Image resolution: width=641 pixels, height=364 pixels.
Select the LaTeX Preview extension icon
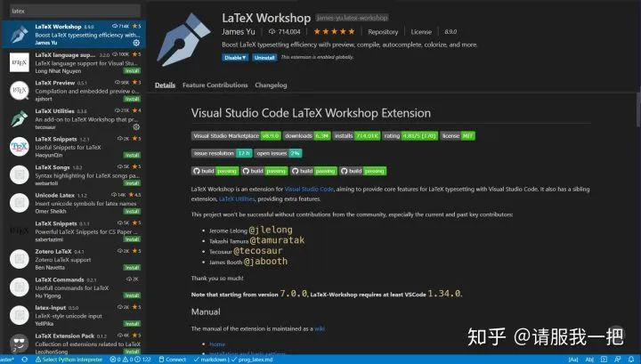point(20,91)
